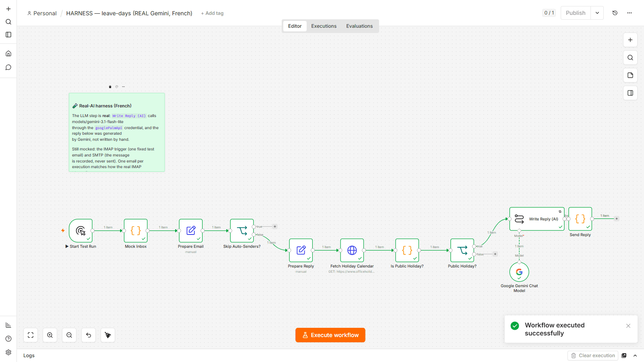Viewport: 644px width, 362px height.
Task: Switch to the Evaluations tab
Action: [359, 26]
